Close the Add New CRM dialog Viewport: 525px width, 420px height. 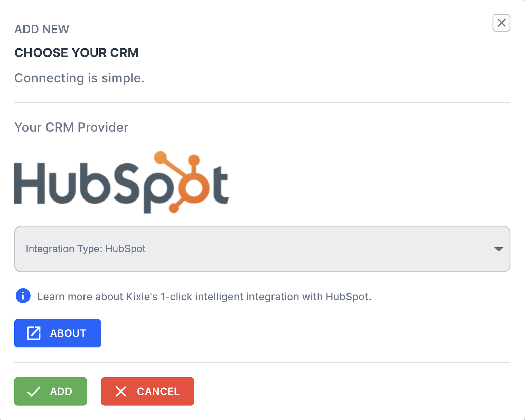pos(501,23)
